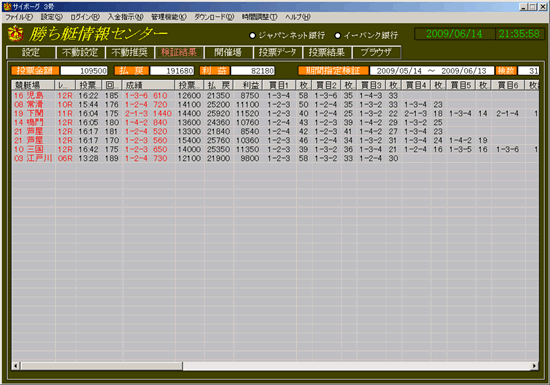Click the 競艇場 column header
Viewport: 550px width, 385px height.
coord(33,85)
